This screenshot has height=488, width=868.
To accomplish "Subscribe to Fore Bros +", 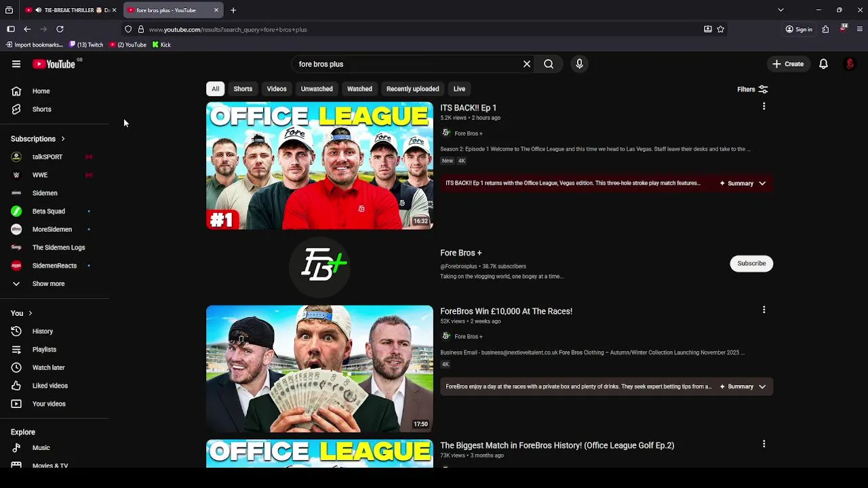I will click(751, 263).
